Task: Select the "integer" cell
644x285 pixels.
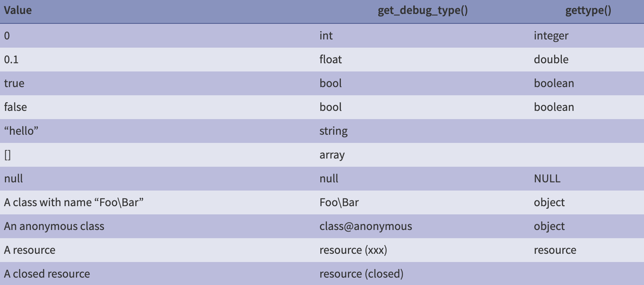Action: (551, 36)
